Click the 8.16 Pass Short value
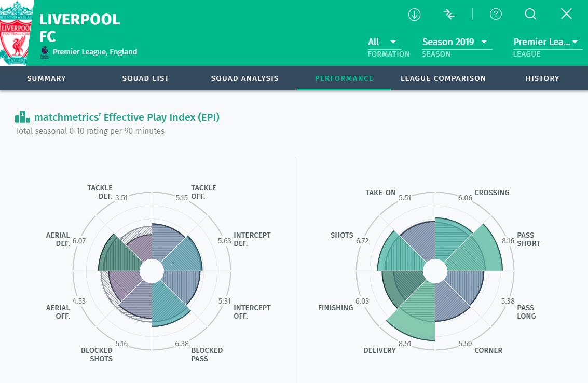The height and width of the screenshot is (383, 588). point(508,241)
